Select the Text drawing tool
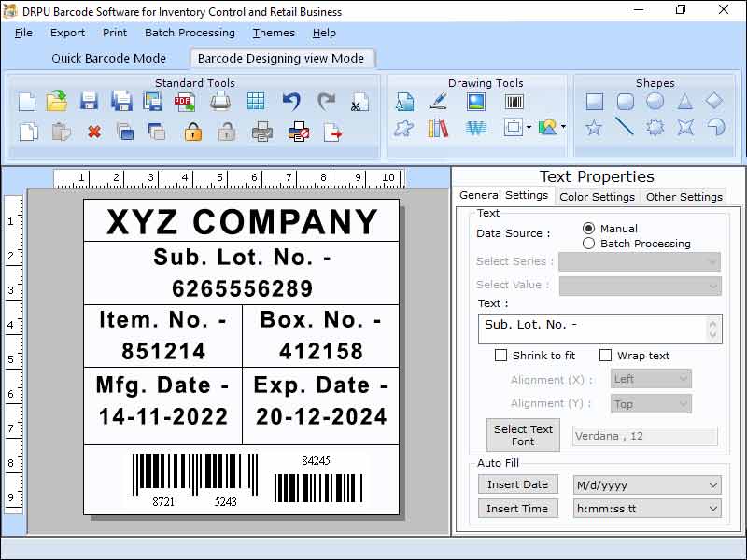This screenshot has height=560, width=747. [x=404, y=101]
